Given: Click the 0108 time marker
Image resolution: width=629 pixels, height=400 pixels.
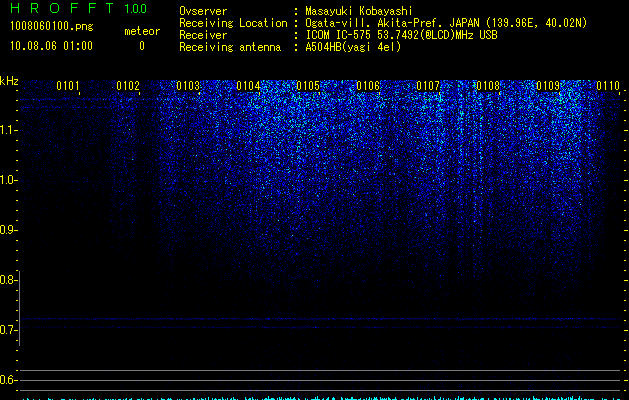Looking at the screenshot, I should pos(488,85).
